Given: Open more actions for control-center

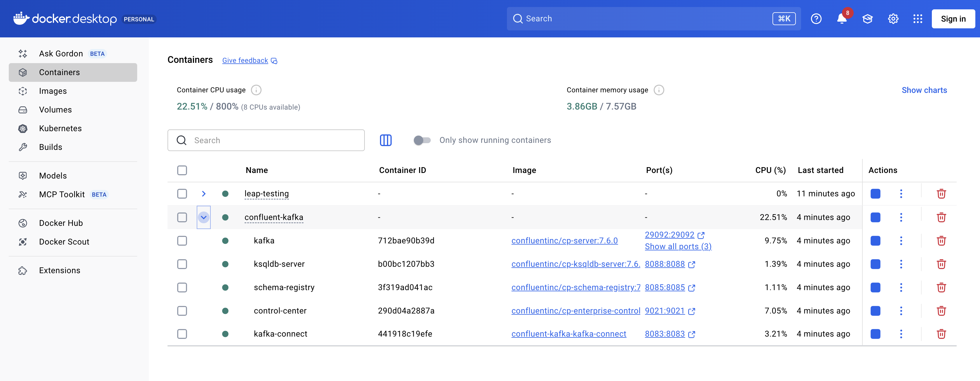Looking at the screenshot, I should (901, 311).
